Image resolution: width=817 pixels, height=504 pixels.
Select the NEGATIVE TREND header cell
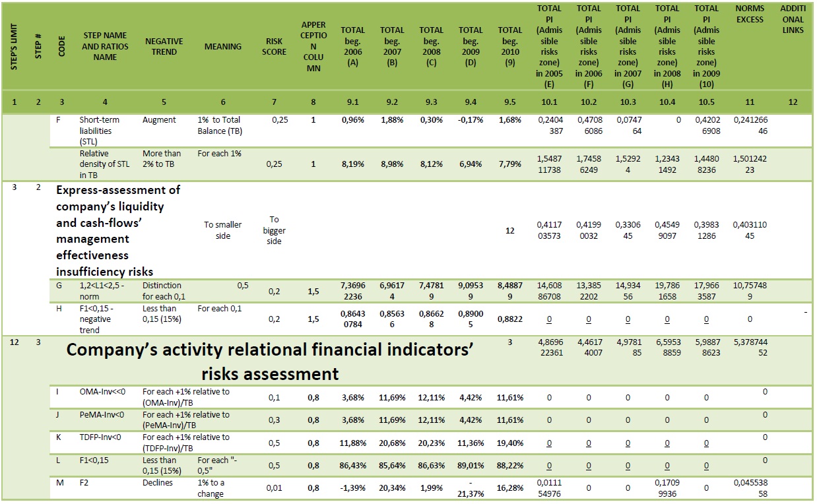(164, 47)
